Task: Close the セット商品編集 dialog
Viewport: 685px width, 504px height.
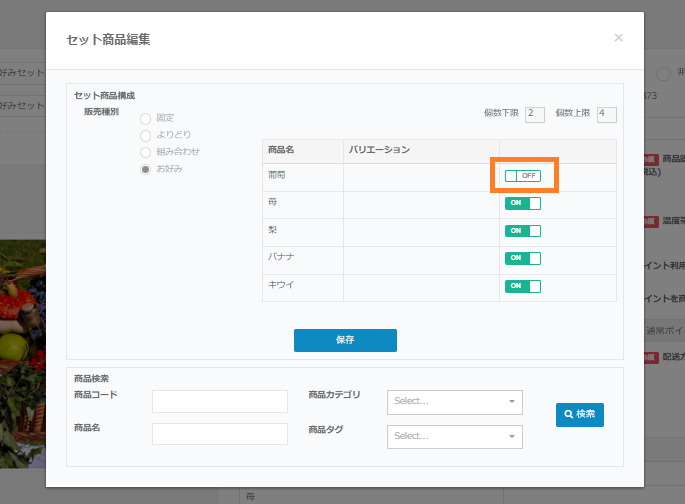Action: click(618, 38)
